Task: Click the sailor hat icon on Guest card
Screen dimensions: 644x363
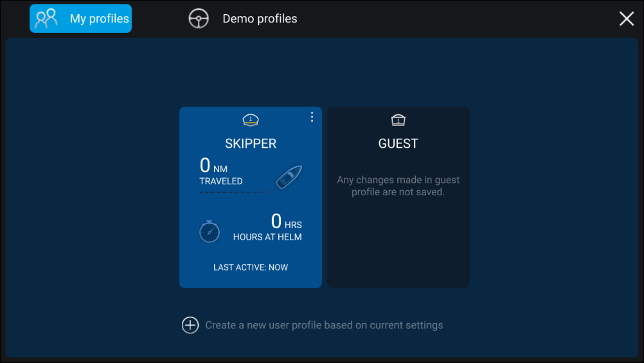Action: tap(398, 120)
